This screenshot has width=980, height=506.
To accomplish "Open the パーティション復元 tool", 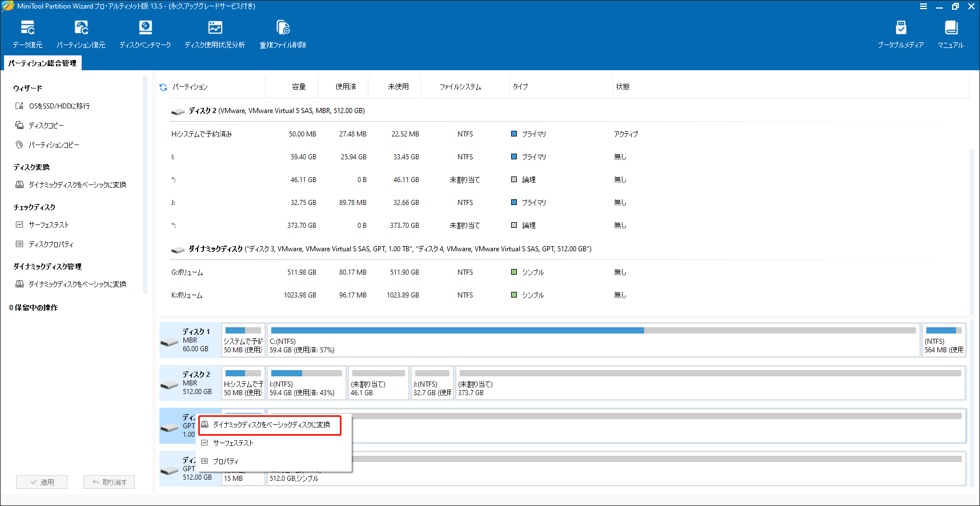I will point(81,34).
